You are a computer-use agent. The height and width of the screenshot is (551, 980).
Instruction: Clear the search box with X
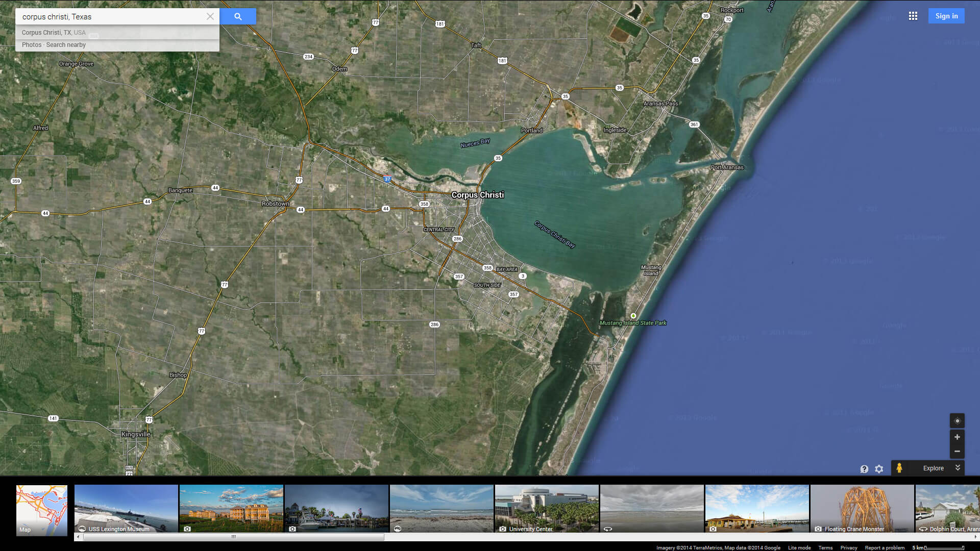coord(210,16)
